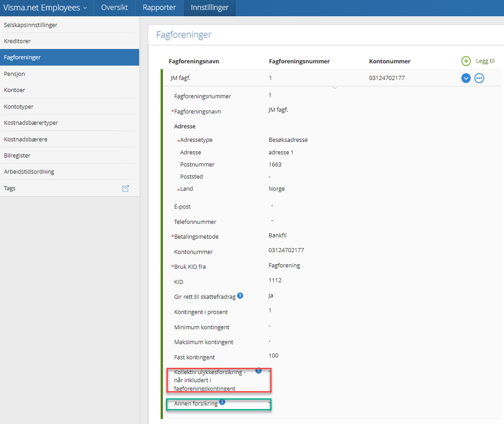Click the Fagforeningsnummer column header
The image size is (504, 424).
tap(299, 62)
